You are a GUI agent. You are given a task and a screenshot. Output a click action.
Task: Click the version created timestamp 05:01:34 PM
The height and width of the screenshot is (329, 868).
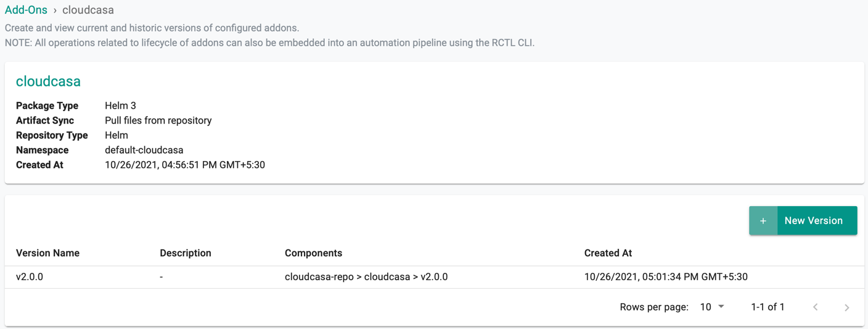coord(666,277)
